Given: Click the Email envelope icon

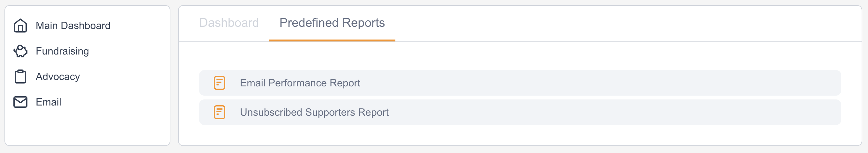Looking at the screenshot, I should coord(20,102).
